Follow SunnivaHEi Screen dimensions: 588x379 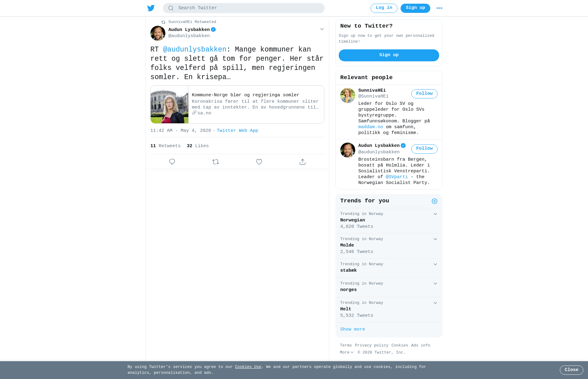click(x=424, y=94)
